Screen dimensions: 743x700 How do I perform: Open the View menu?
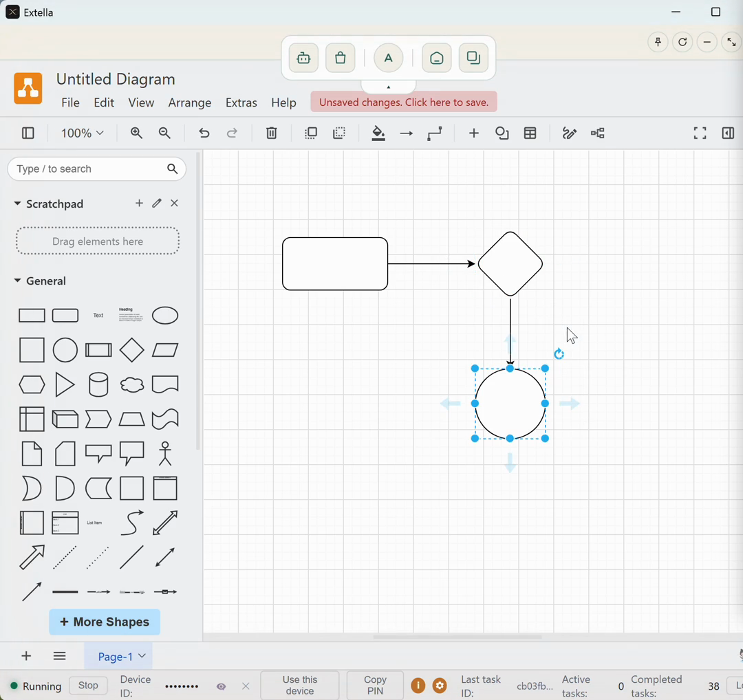click(x=141, y=102)
